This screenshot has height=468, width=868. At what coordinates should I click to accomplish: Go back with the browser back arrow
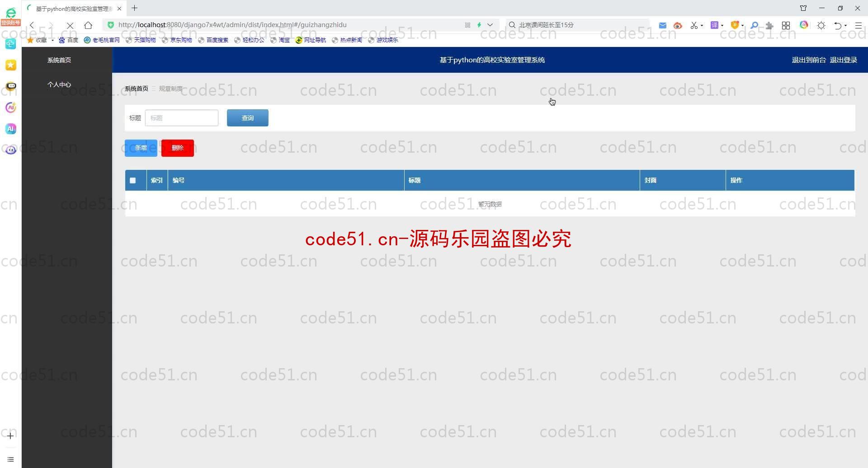(x=32, y=25)
